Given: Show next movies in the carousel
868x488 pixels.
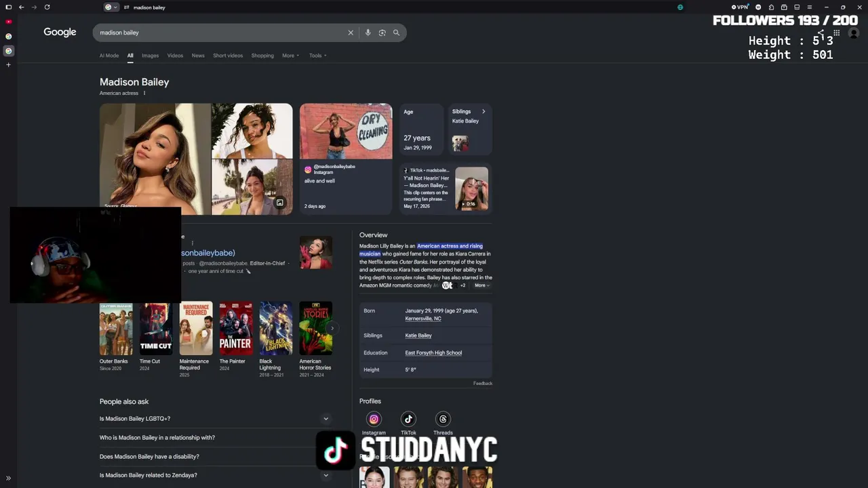Looking at the screenshot, I should point(332,328).
